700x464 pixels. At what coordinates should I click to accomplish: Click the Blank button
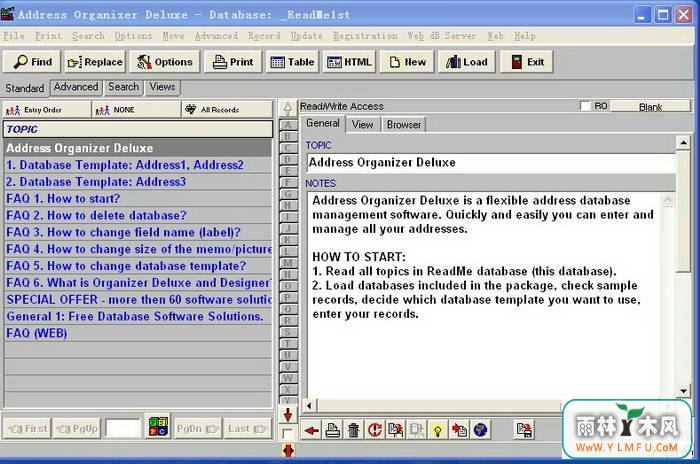(x=650, y=107)
